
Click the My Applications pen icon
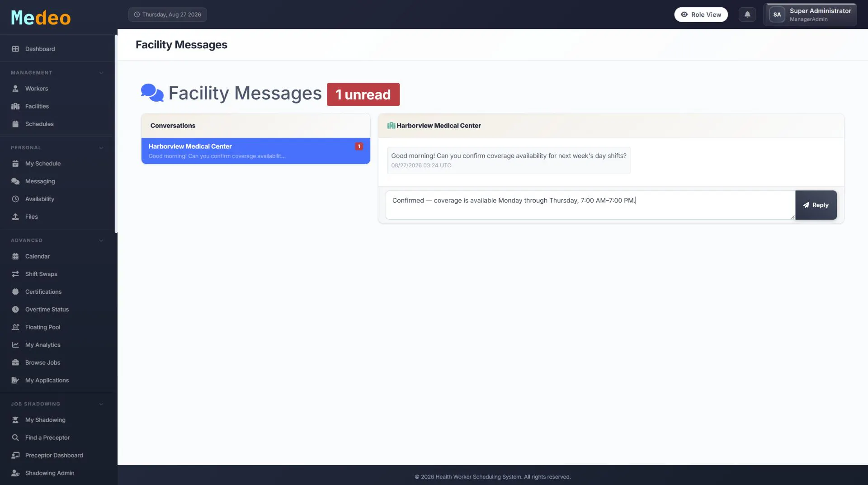pos(15,380)
